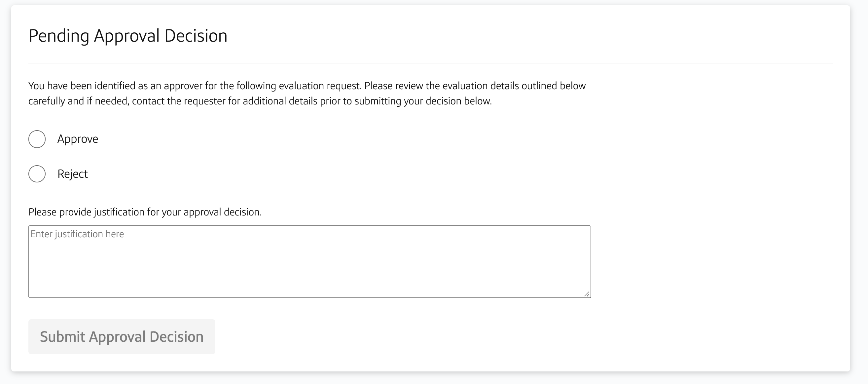Click the empty circle beside Approve
The image size is (868, 384).
point(37,139)
